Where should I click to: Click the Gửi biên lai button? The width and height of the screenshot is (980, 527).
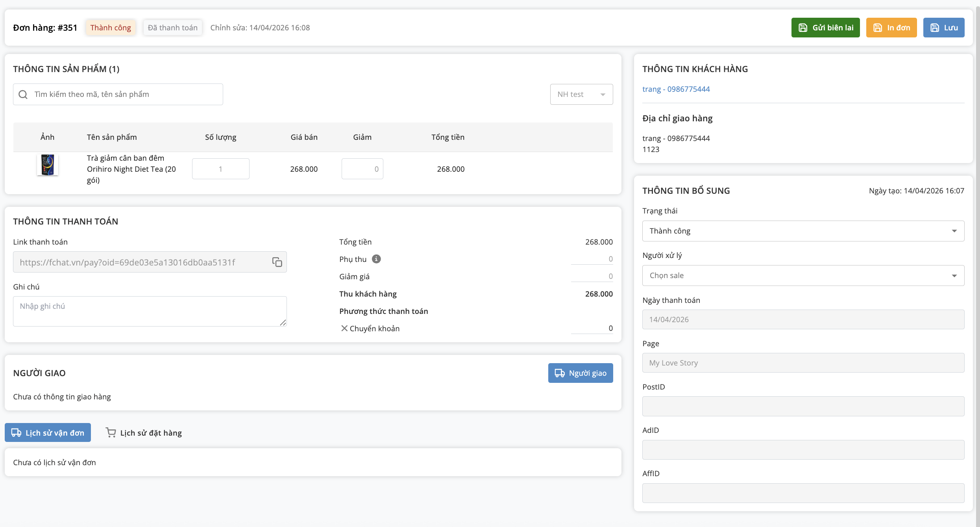pyautogui.click(x=825, y=28)
